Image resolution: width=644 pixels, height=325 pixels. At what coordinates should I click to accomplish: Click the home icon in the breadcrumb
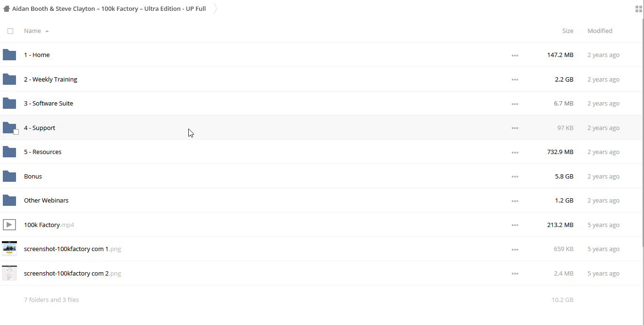(7, 8)
